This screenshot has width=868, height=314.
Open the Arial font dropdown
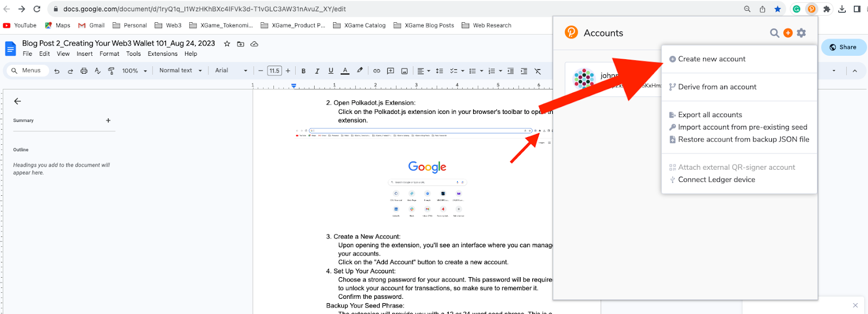(x=231, y=71)
